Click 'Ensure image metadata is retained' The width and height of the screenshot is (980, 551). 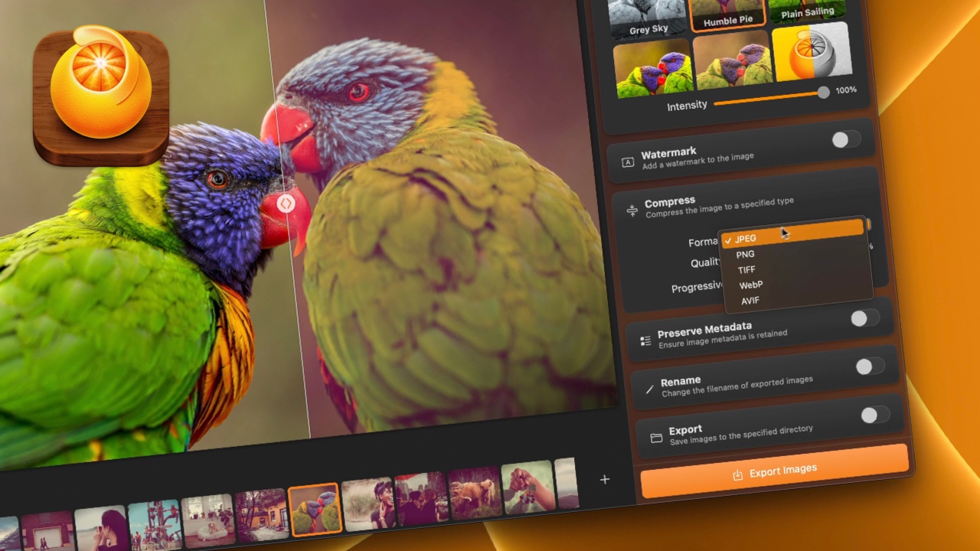[x=723, y=339]
